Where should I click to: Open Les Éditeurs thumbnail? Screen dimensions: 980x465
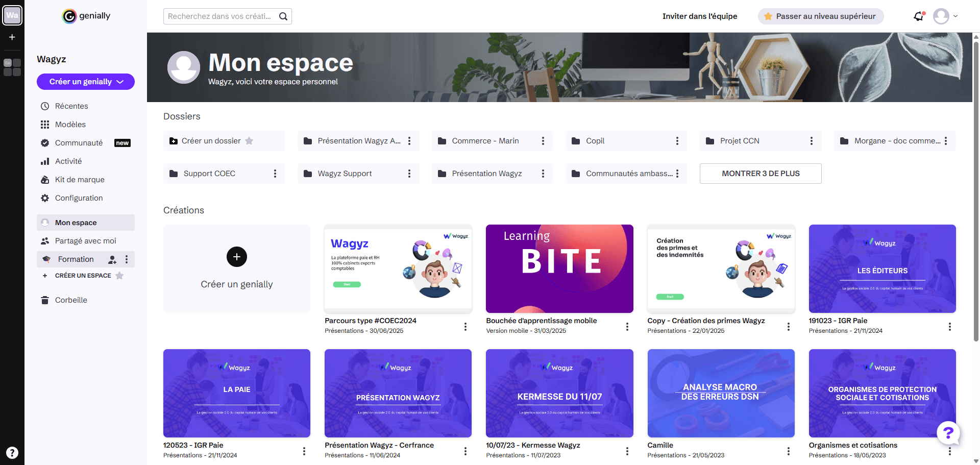click(x=883, y=269)
